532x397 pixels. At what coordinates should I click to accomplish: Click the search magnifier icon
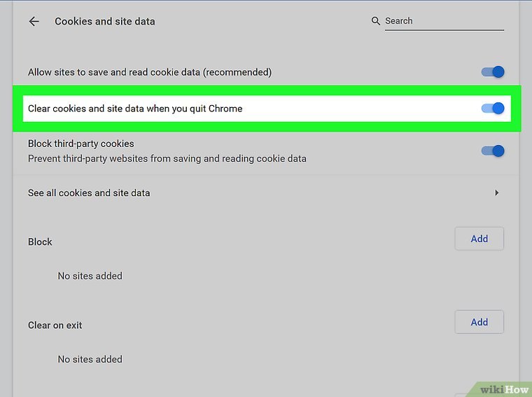click(x=376, y=21)
